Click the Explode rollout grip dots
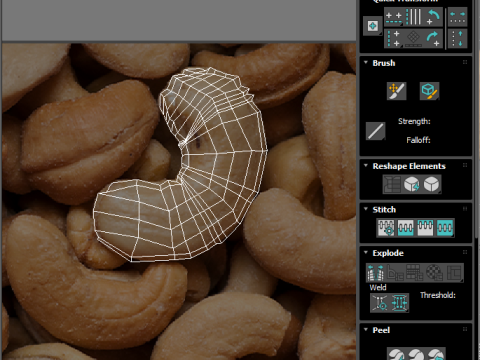This screenshot has width=480, height=360. click(x=465, y=252)
